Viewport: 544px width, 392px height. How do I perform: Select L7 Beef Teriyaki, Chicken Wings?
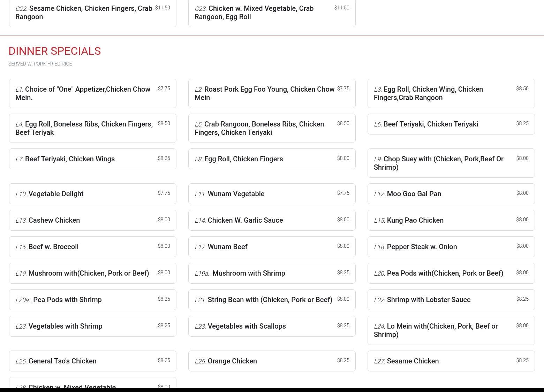93,159
